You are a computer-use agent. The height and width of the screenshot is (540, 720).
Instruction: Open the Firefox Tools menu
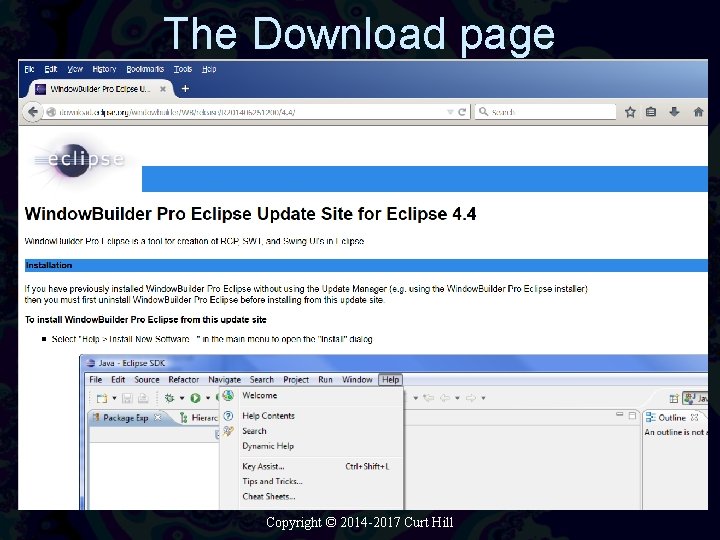(183, 69)
